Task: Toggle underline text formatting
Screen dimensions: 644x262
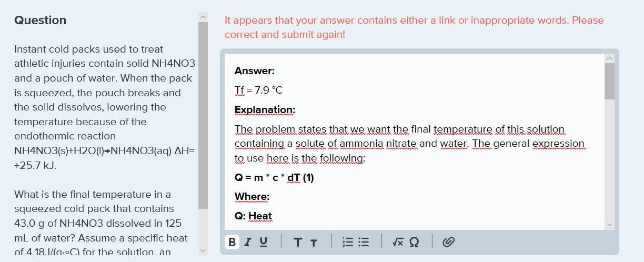Action: click(x=264, y=242)
